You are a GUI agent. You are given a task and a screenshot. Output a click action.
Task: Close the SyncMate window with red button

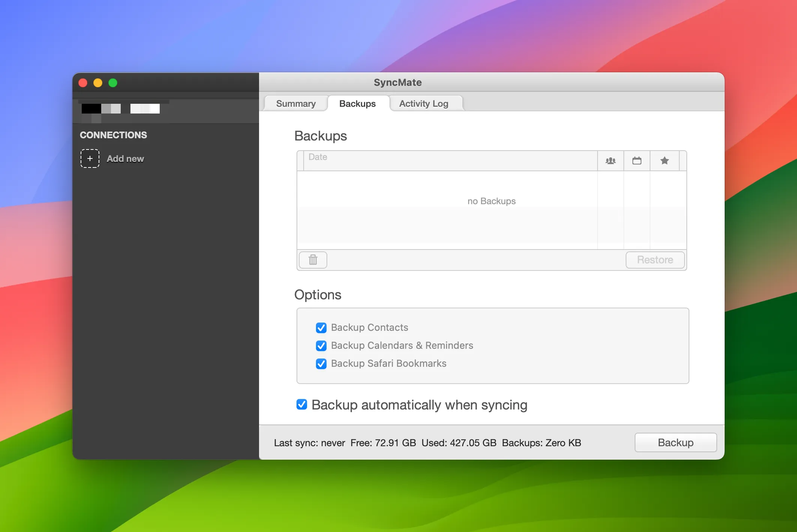[83, 83]
